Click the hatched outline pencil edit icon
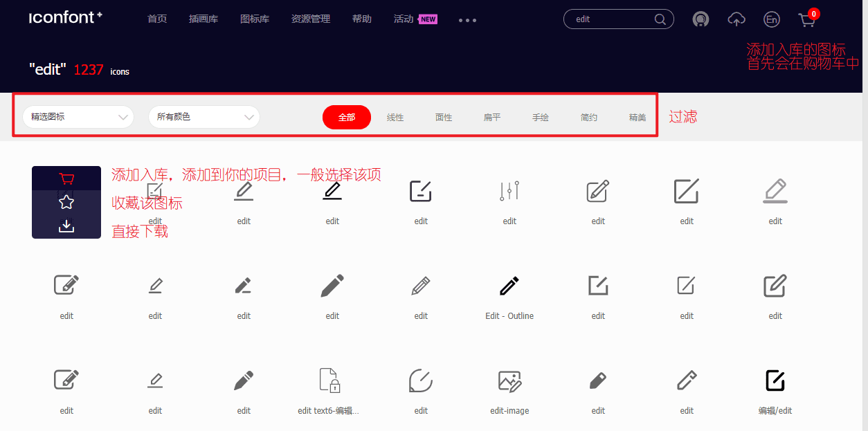The height and width of the screenshot is (431, 868). coord(421,286)
